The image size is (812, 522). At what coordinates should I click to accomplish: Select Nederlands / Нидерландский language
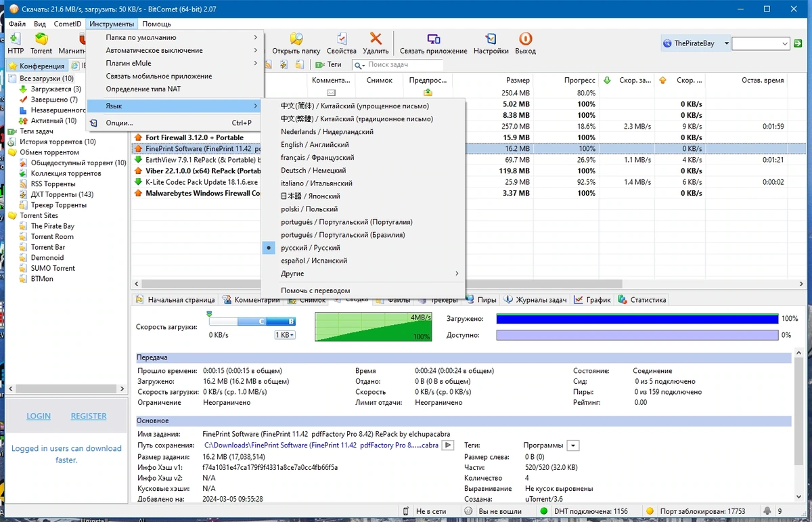point(363,131)
